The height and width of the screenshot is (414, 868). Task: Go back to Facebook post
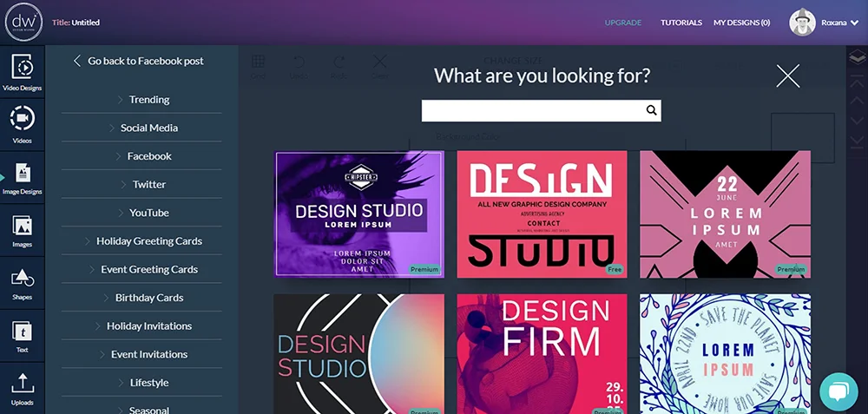(x=138, y=61)
